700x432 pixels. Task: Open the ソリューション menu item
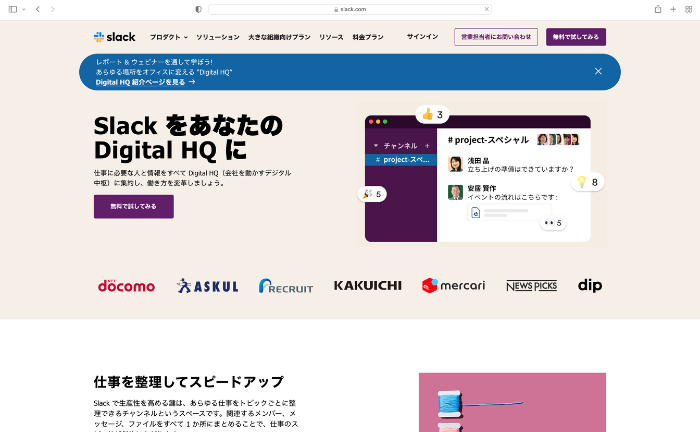click(217, 37)
